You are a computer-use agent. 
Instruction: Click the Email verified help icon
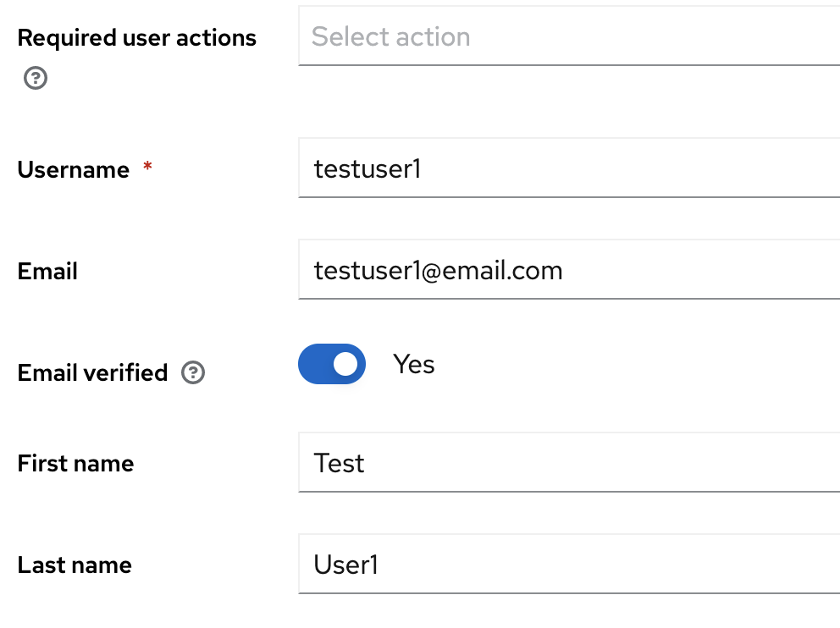point(193,372)
